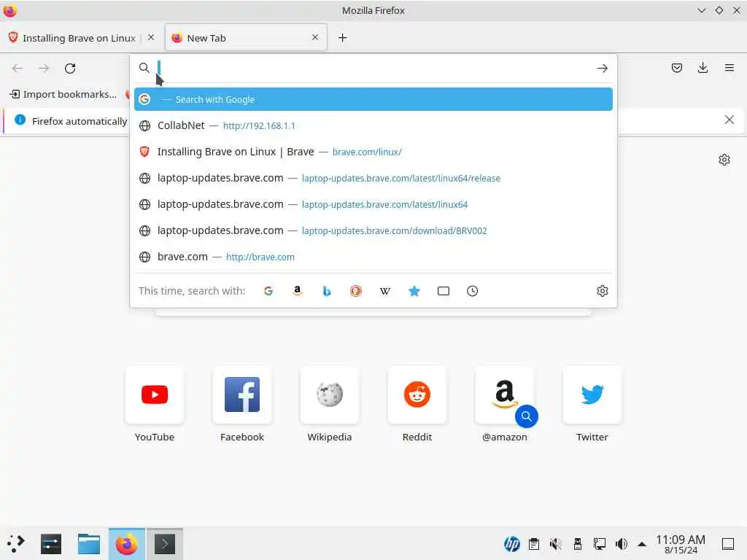Open the brave.com history suggestion
Image resolution: width=747 pixels, height=560 pixels.
point(373,257)
